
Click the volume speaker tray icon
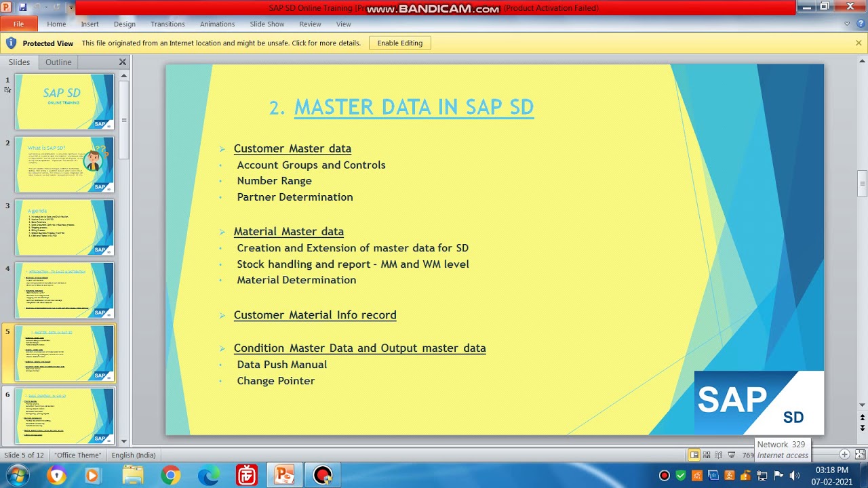pyautogui.click(x=795, y=475)
